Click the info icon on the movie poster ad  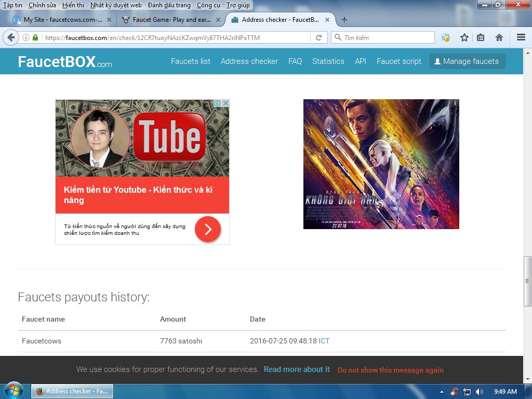point(455,102)
